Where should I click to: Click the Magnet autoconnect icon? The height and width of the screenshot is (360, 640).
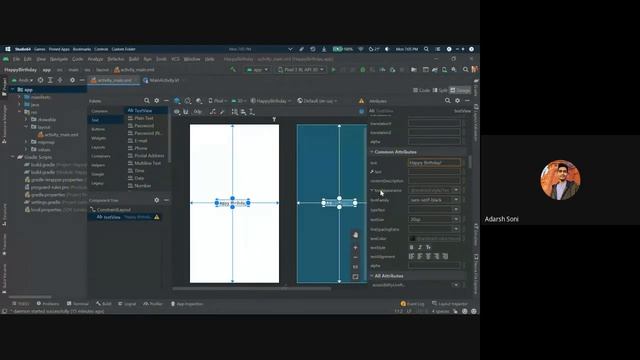186,111
